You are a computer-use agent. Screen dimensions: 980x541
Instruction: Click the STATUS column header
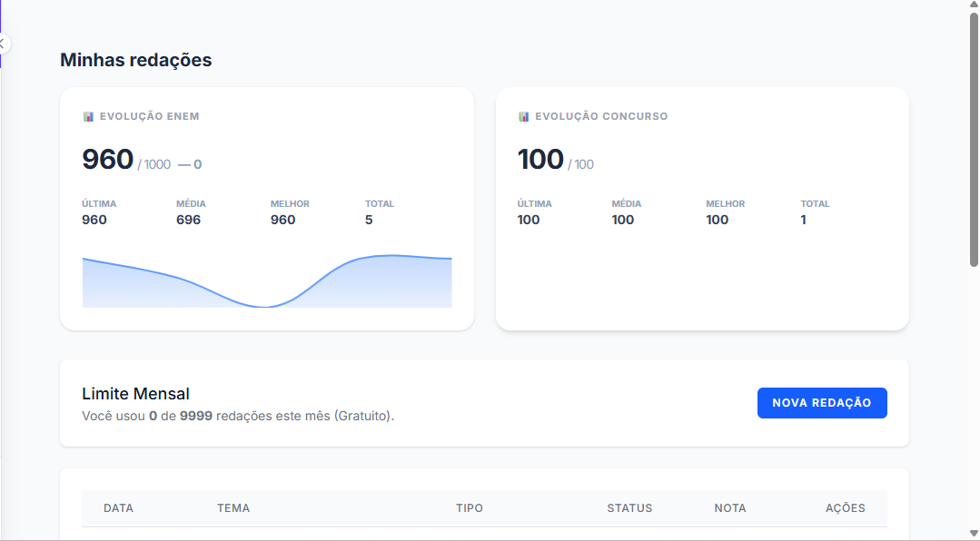[x=629, y=508]
